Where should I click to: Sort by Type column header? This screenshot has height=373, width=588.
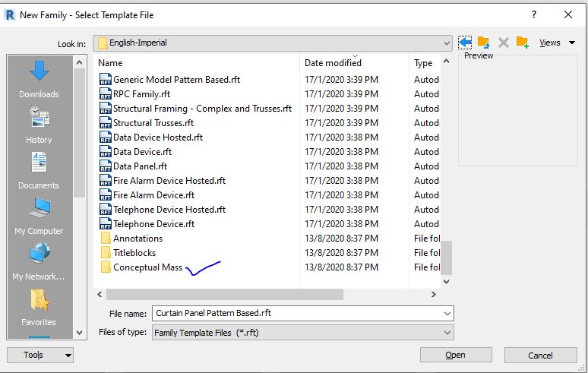click(423, 63)
